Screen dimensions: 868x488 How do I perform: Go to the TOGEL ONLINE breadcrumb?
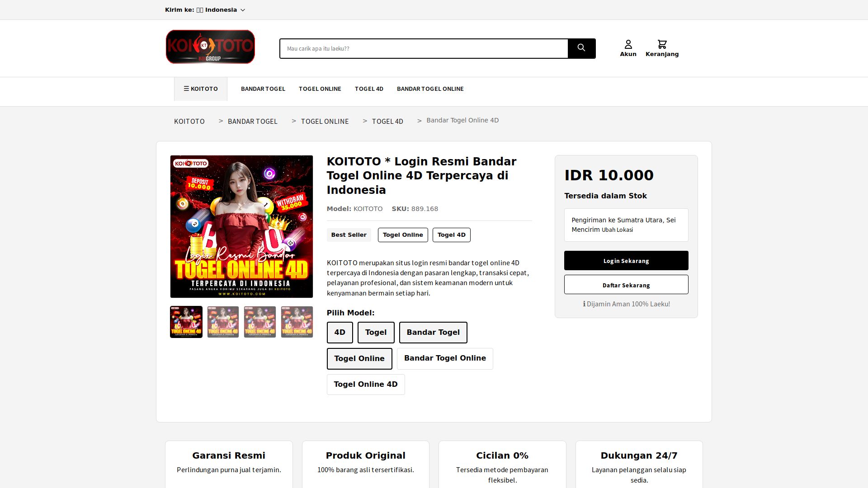click(x=325, y=121)
